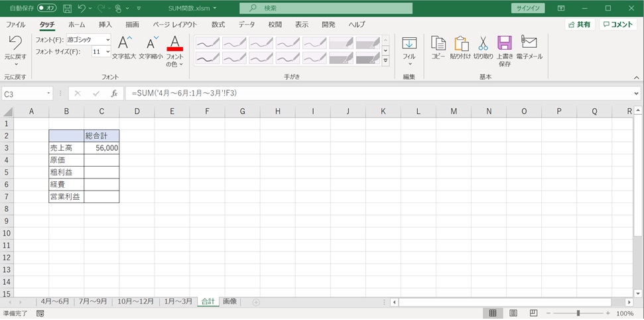644x320 pixels.
Task: Click the Copy (コピー) icon
Action: [x=438, y=44]
